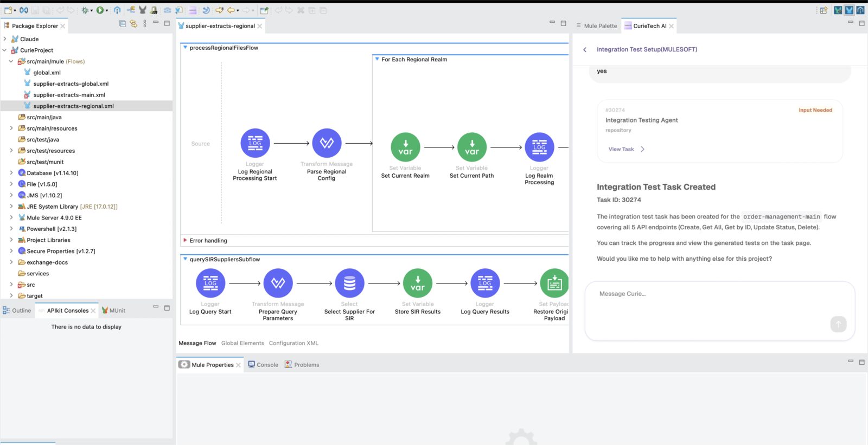Click the Debug bug icon in toolbar
The height and width of the screenshot is (445, 868).
tap(85, 10)
